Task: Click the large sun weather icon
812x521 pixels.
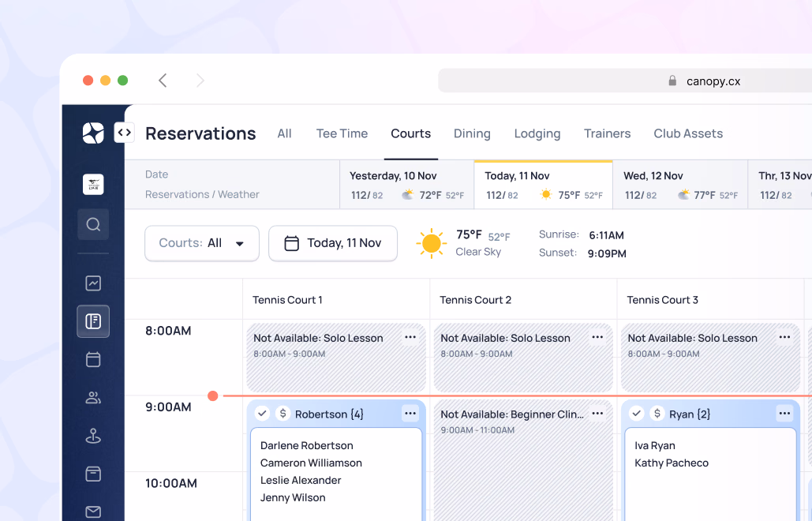Action: [x=431, y=243]
